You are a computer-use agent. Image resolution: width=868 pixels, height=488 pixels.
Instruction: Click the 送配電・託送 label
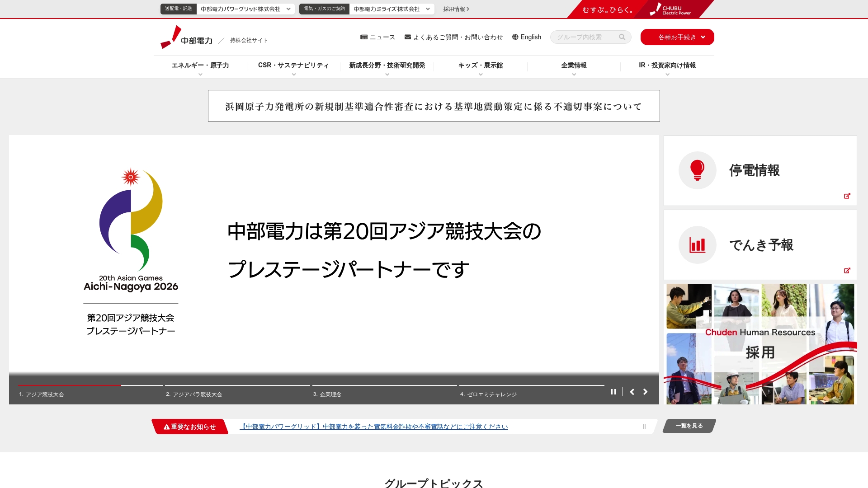(178, 9)
